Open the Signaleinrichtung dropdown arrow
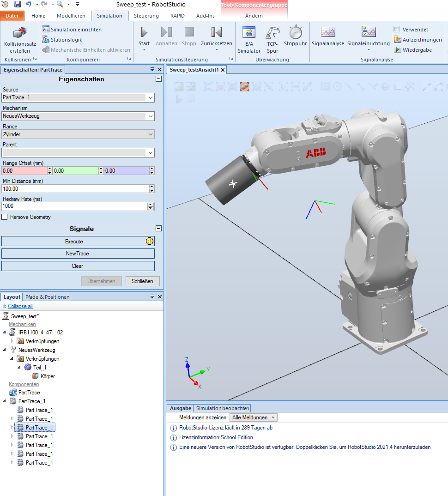Image resolution: width=448 pixels, height=496 pixels. pyautogui.click(x=369, y=50)
